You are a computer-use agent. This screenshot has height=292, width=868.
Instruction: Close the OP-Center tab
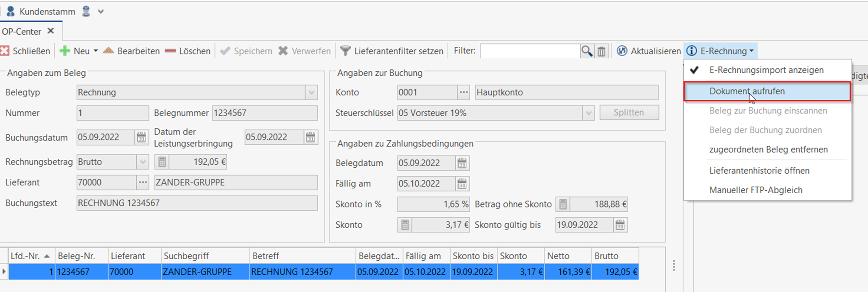point(51,31)
